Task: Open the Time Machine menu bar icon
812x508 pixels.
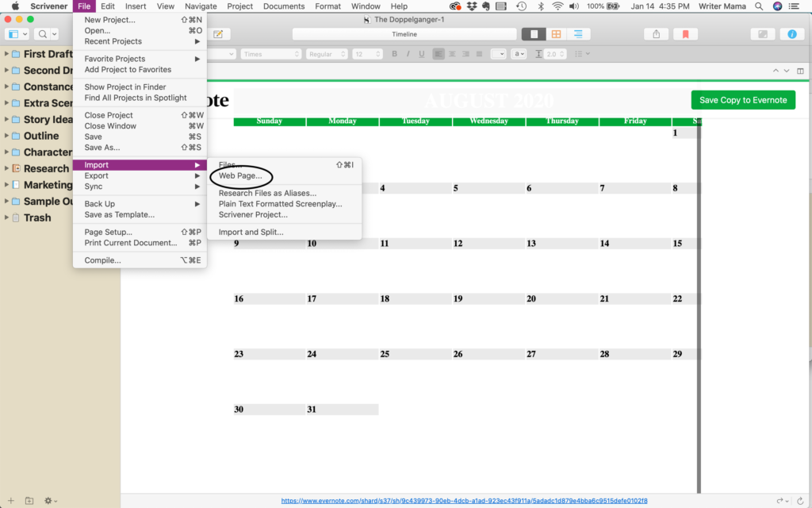Action: pos(522,6)
